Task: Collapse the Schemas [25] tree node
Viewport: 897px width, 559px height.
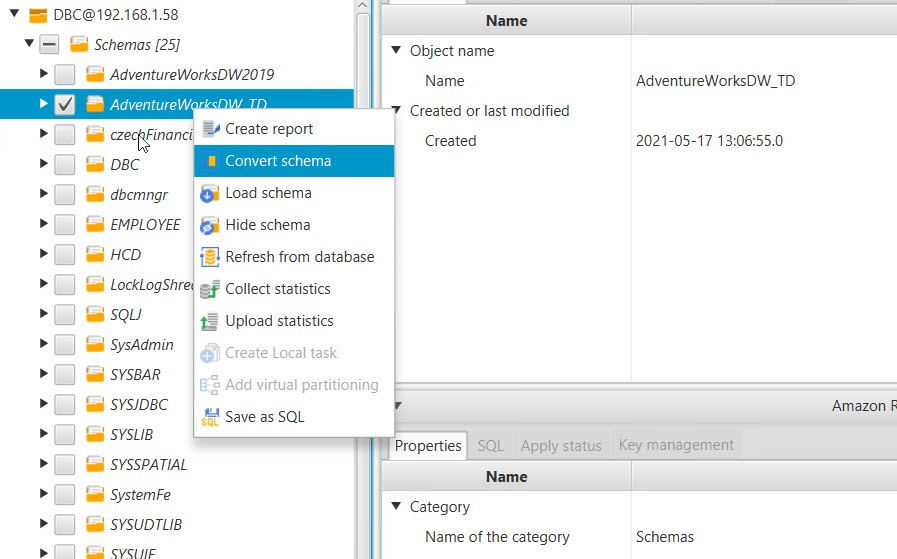Action: point(29,42)
